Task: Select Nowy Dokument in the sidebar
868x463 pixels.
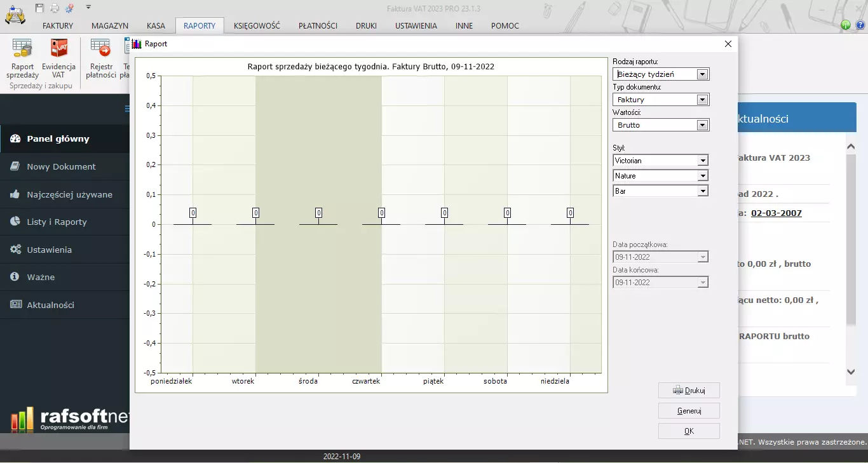Action: [x=61, y=166]
